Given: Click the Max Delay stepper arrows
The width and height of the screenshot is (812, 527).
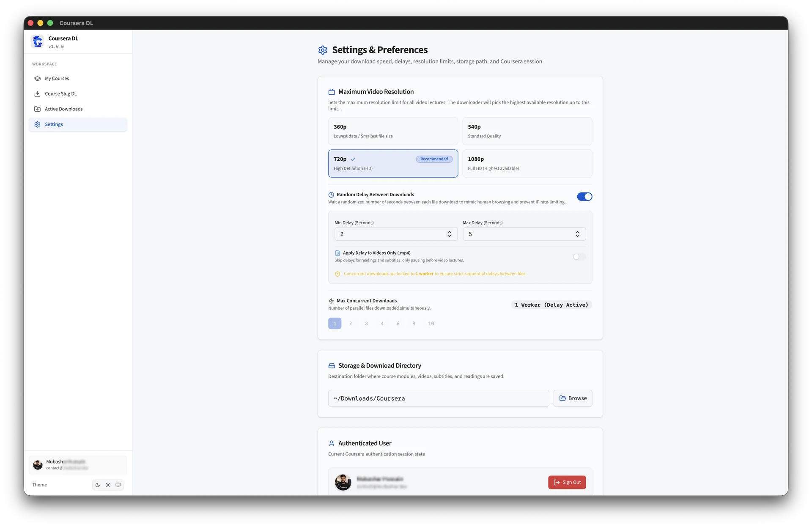Looking at the screenshot, I should tap(577, 234).
